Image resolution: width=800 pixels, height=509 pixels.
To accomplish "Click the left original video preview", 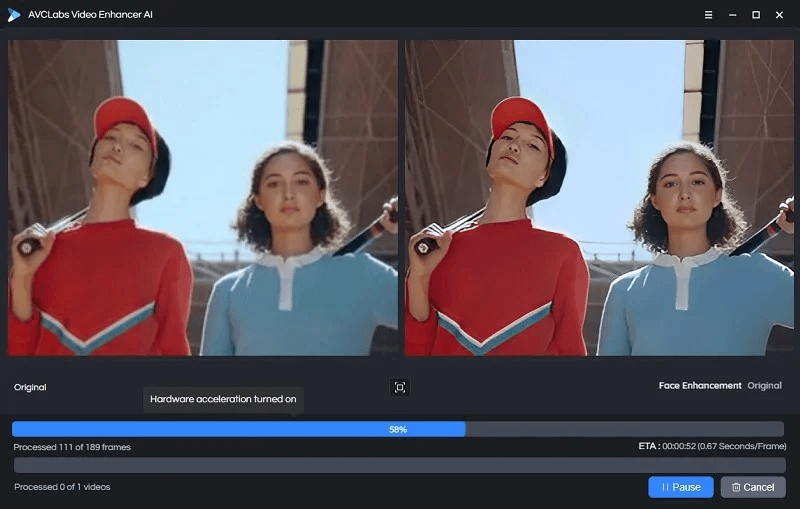I will coord(203,198).
